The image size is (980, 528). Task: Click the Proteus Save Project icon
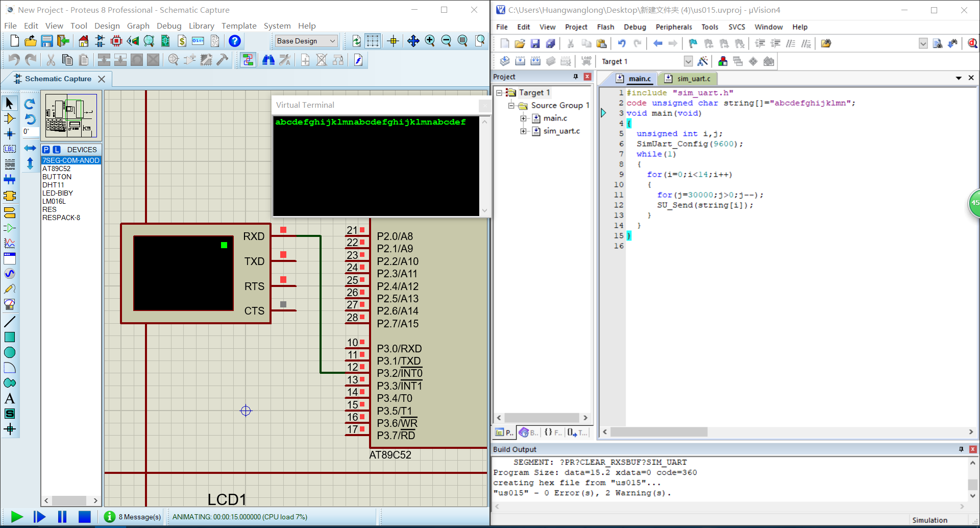(x=47, y=41)
